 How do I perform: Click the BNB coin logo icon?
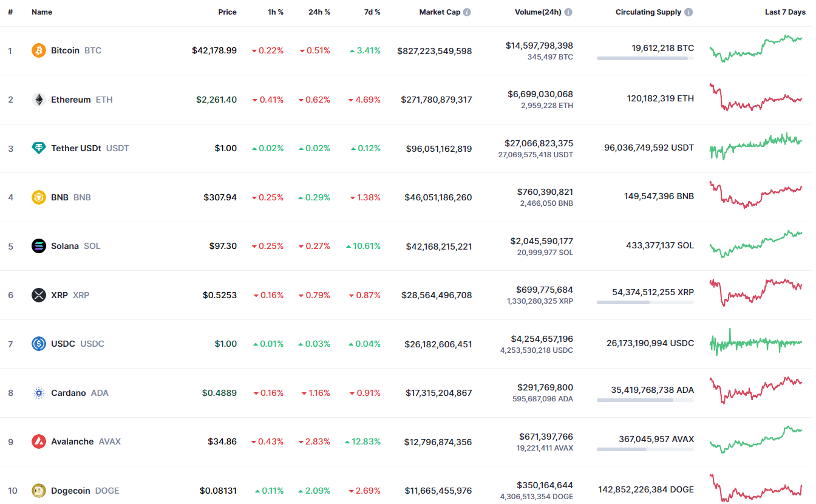click(x=39, y=197)
